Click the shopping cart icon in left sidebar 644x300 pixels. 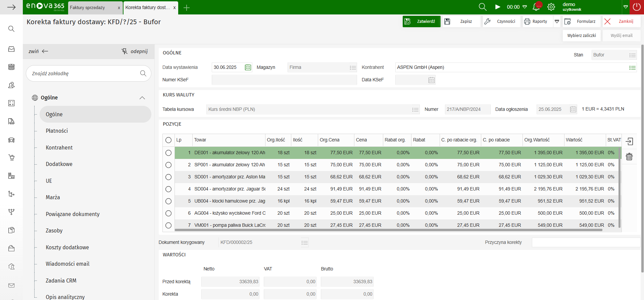pos(11,158)
